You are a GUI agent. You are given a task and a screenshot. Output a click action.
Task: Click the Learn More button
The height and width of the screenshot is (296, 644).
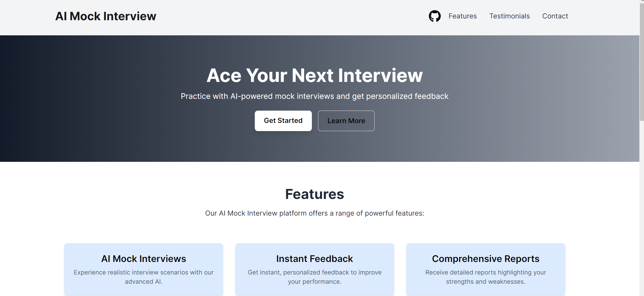[346, 121]
